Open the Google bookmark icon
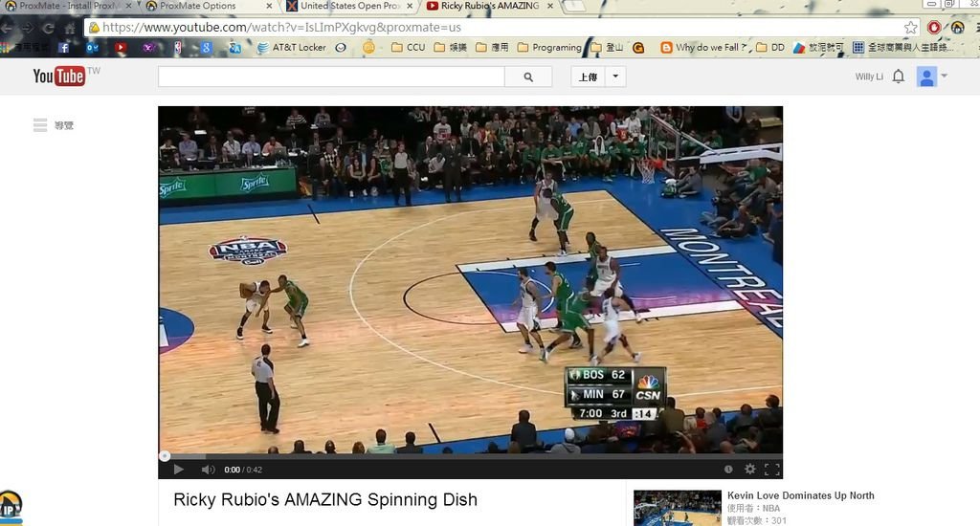Screen dimensions: 980x526 pyautogui.click(x=207, y=48)
